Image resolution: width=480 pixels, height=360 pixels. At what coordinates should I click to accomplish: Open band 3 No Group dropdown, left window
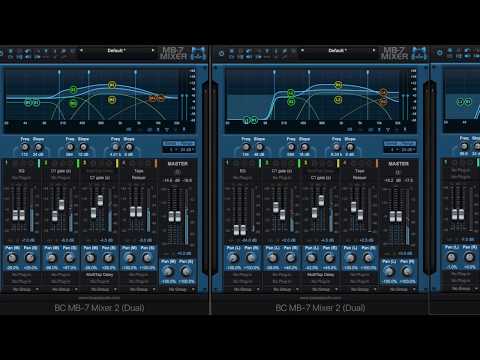click(x=100, y=289)
